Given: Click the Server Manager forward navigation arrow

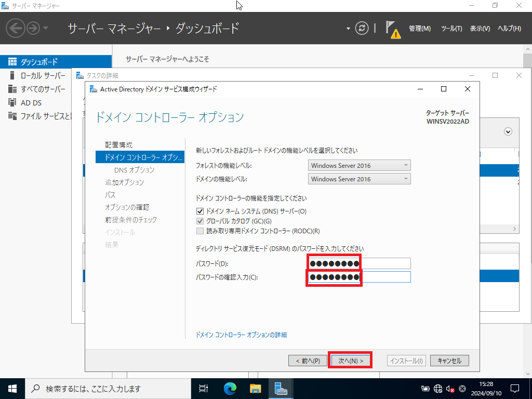Looking at the screenshot, I should [x=33, y=28].
